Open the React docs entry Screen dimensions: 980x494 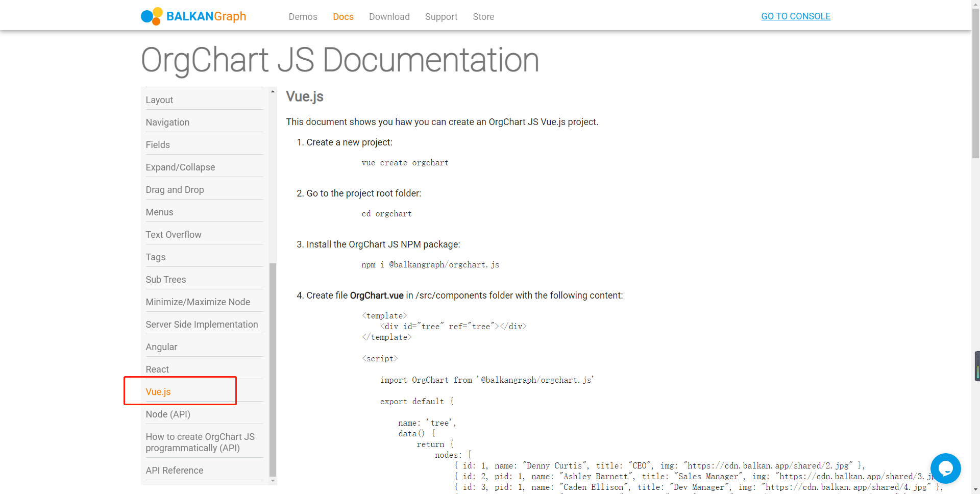204,369
